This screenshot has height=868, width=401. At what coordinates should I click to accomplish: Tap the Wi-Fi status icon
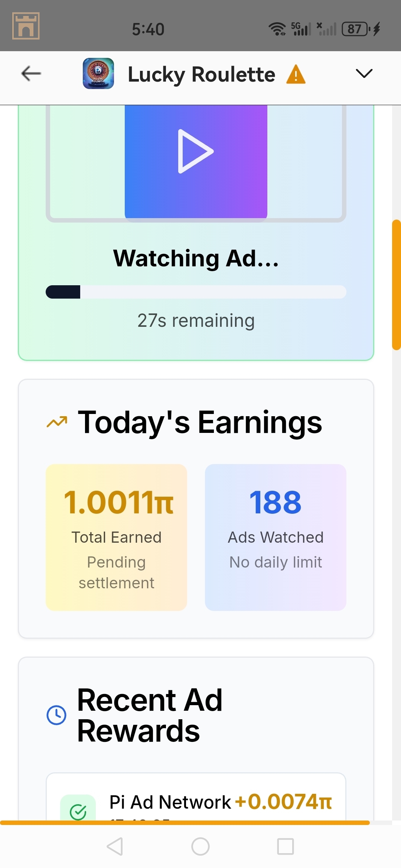pyautogui.click(x=277, y=29)
